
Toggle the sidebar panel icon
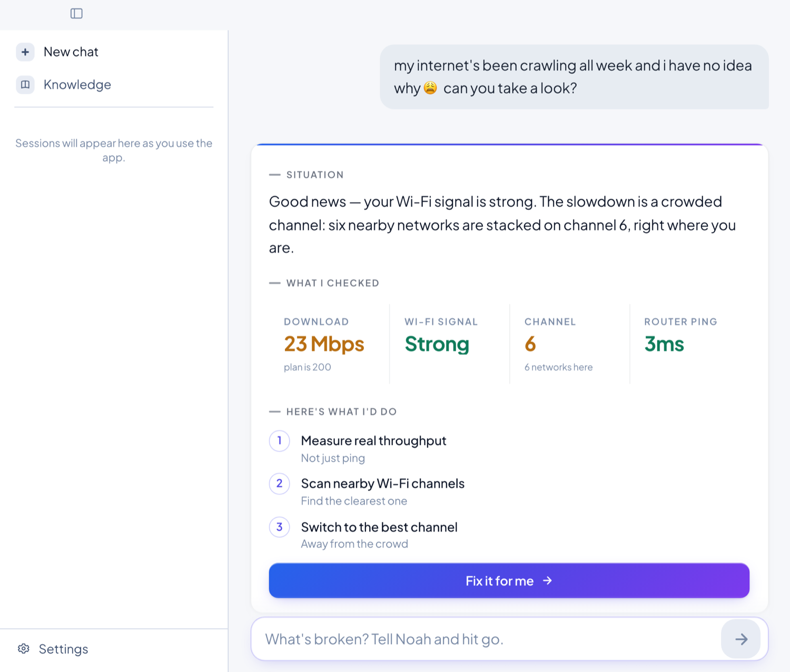(x=76, y=13)
